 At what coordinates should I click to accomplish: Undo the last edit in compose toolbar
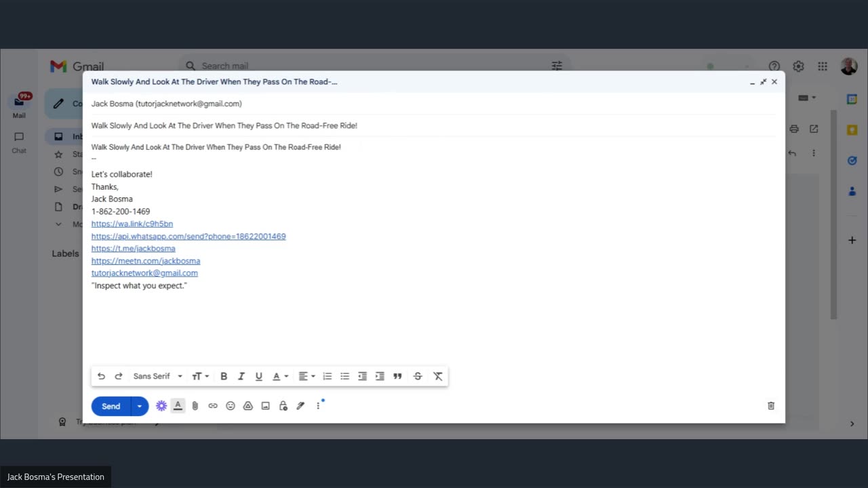101,376
